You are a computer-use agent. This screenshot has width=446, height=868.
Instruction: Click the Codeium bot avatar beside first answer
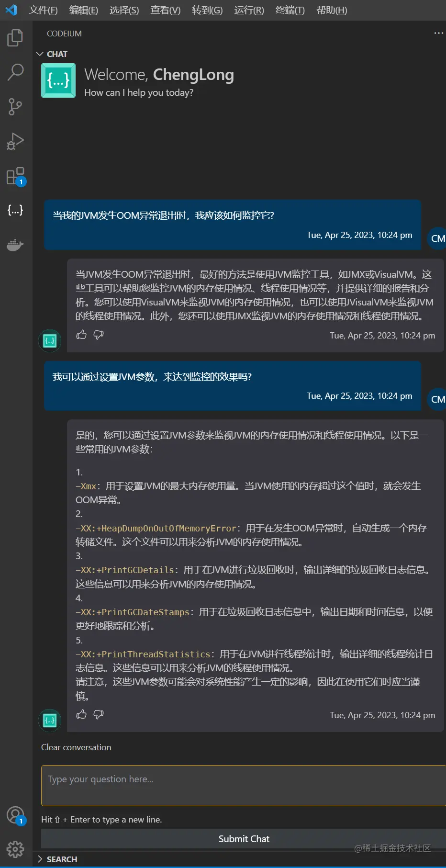click(50, 341)
